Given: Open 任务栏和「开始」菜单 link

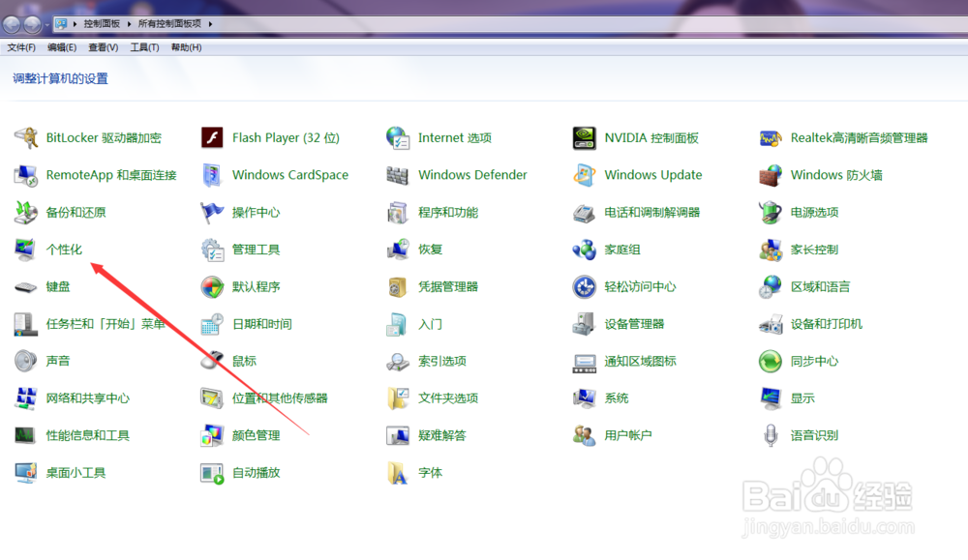Looking at the screenshot, I should tap(106, 324).
